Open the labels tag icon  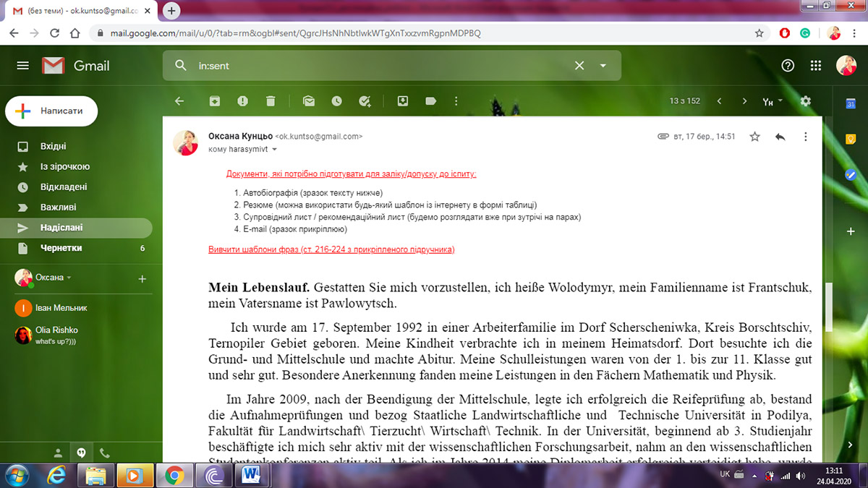click(x=431, y=101)
